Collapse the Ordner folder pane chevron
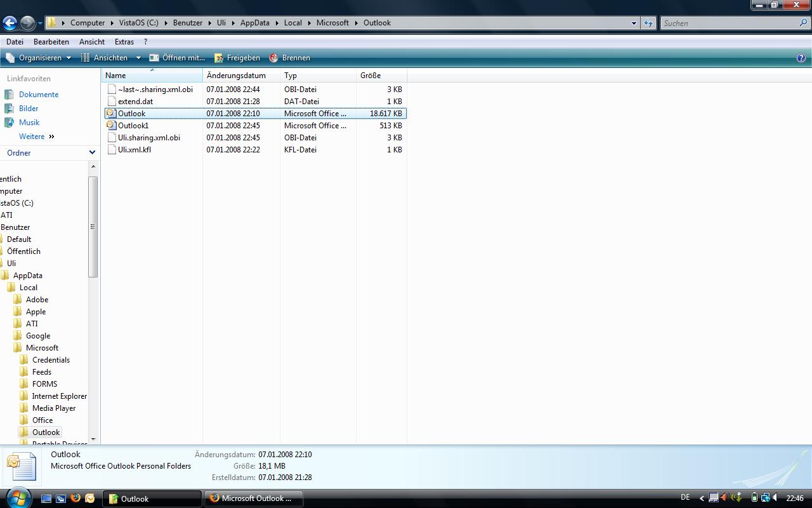This screenshot has height=508, width=812. (92, 153)
